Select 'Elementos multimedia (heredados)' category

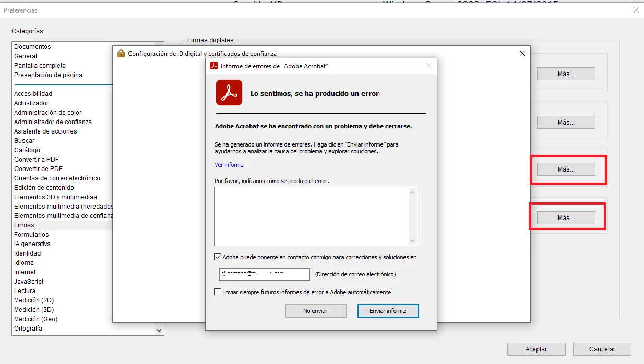pyautogui.click(x=63, y=207)
